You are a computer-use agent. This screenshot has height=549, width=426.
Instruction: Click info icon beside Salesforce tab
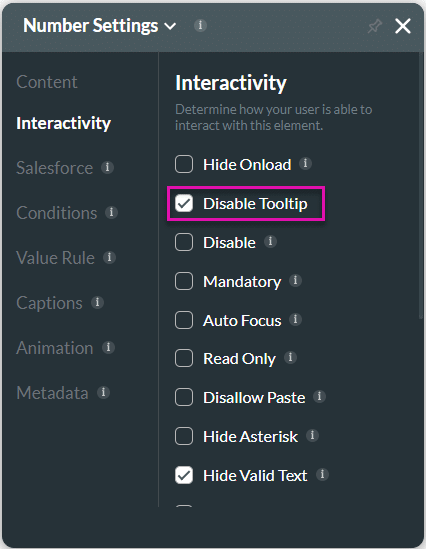(107, 167)
